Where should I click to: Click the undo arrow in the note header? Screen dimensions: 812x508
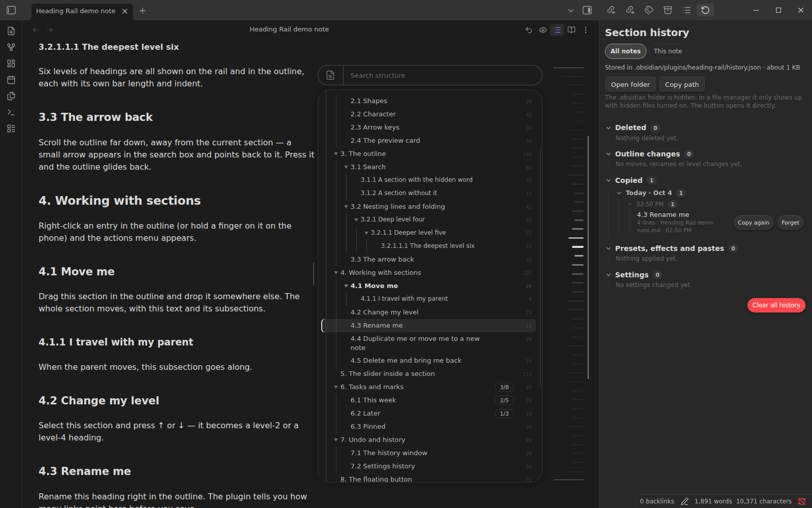(x=529, y=30)
